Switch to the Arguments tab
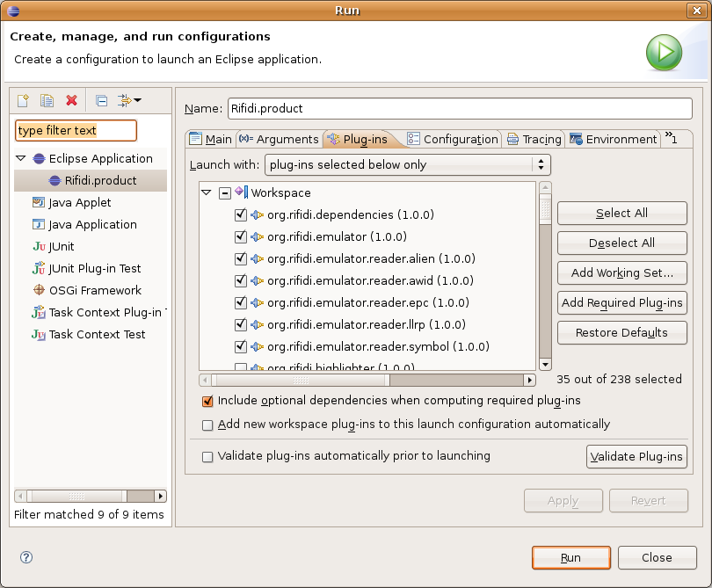 pos(279,139)
